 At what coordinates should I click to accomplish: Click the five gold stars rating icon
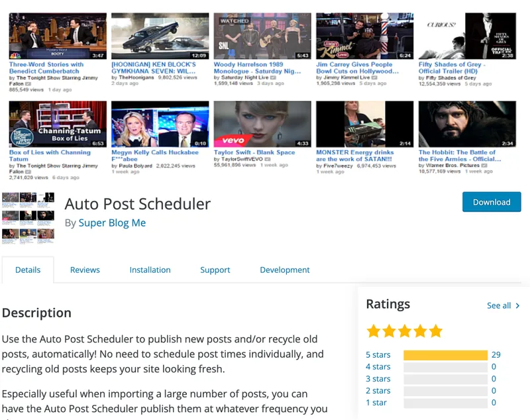point(405,331)
